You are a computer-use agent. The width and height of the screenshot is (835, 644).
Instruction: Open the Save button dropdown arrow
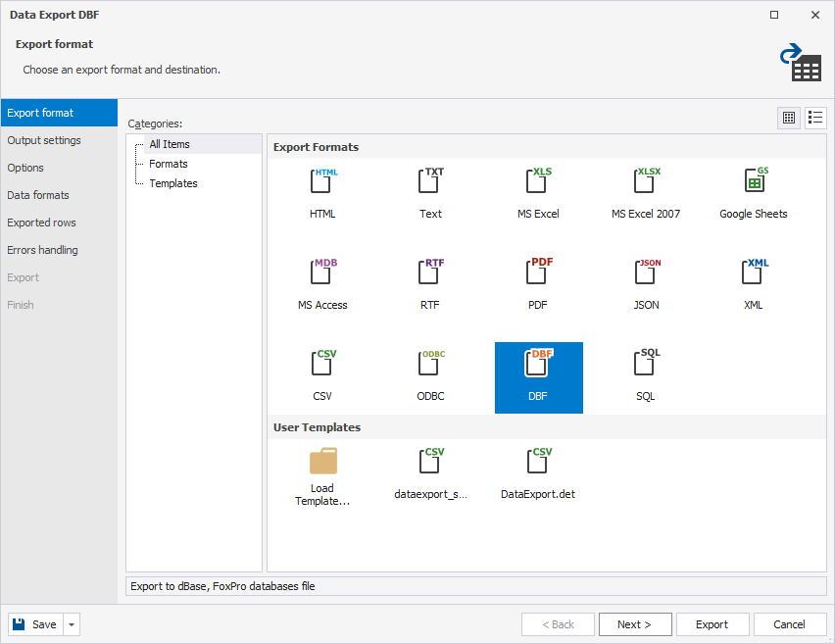click(x=73, y=624)
